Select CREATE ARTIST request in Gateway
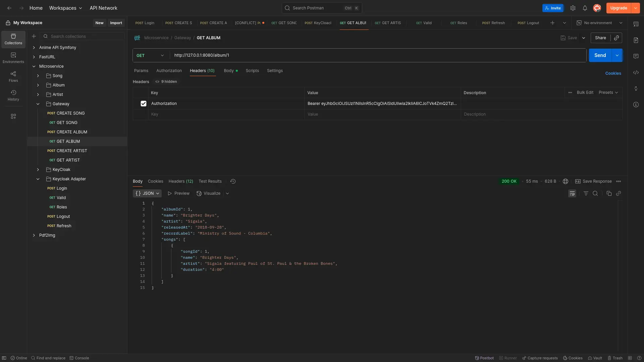Screen dimensions: 644x362 (x=72, y=151)
